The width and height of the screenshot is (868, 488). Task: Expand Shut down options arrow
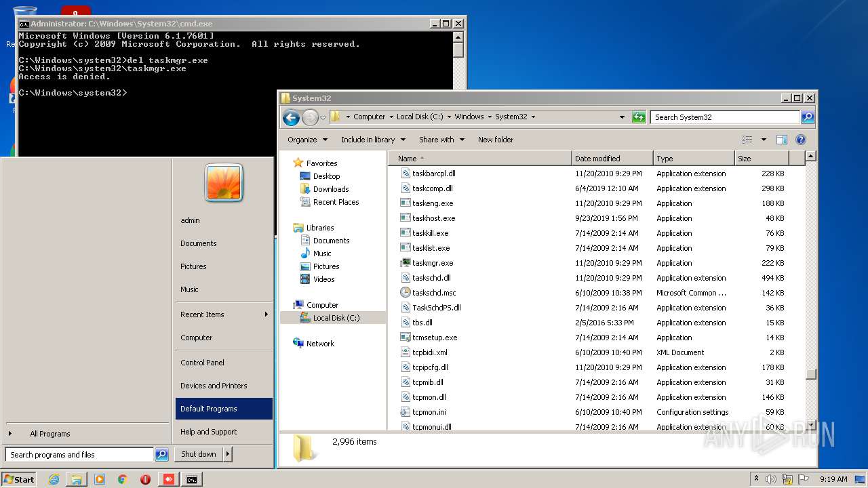(x=227, y=454)
